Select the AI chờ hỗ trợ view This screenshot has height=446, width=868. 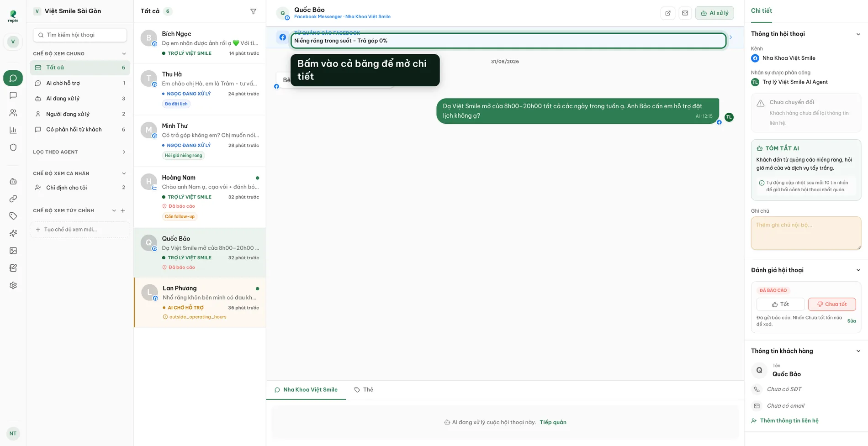[80, 83]
